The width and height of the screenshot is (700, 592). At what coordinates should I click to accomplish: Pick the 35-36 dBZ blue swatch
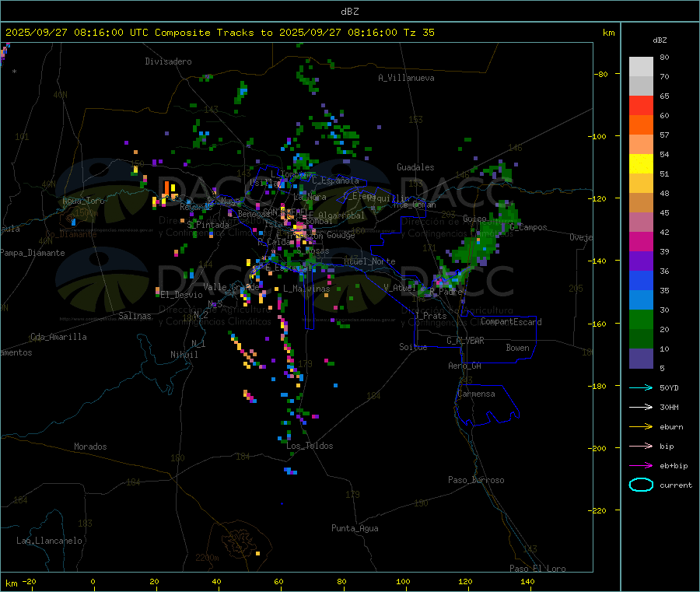pyautogui.click(x=641, y=280)
